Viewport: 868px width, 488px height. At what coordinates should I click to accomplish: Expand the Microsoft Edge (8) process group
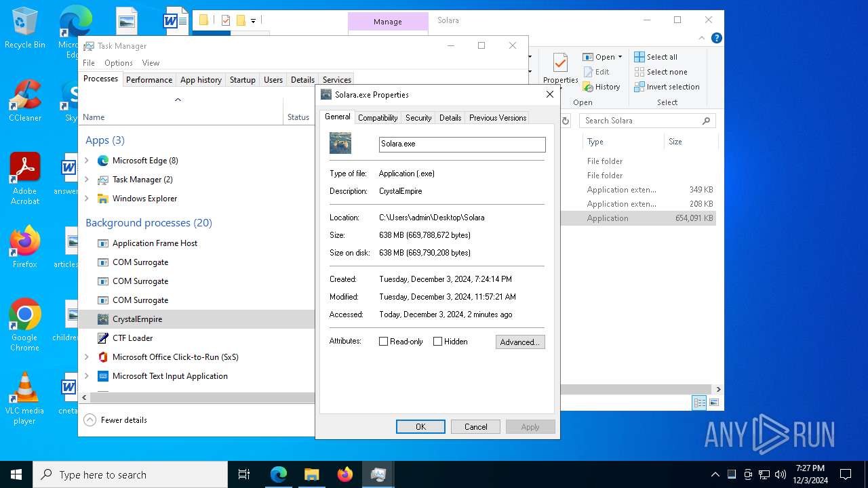point(87,161)
